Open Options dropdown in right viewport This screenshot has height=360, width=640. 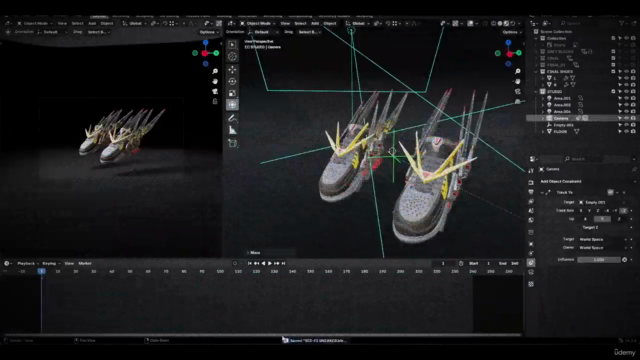[x=511, y=32]
